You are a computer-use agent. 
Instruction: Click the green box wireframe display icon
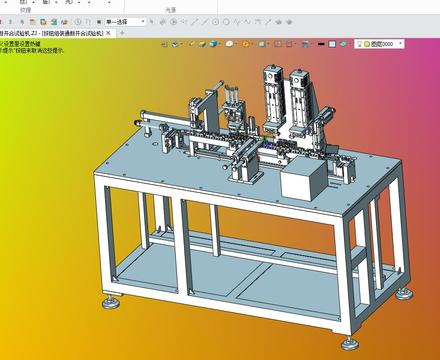(x=202, y=44)
